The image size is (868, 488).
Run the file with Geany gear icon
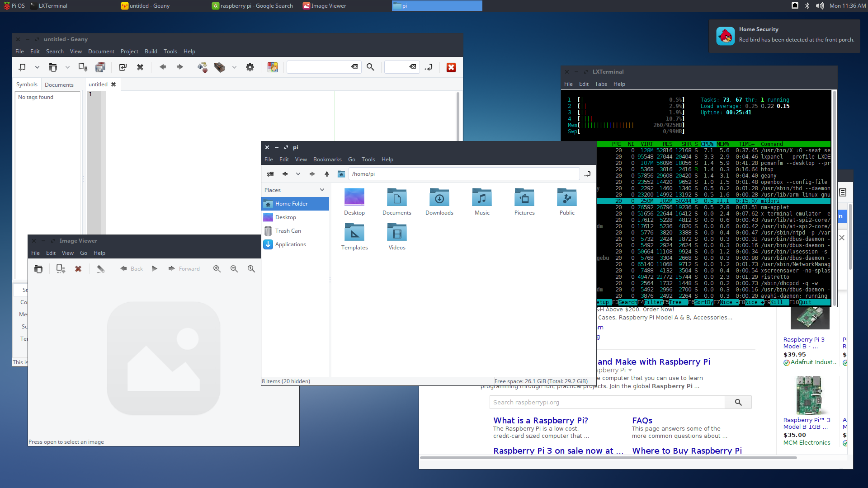click(250, 67)
